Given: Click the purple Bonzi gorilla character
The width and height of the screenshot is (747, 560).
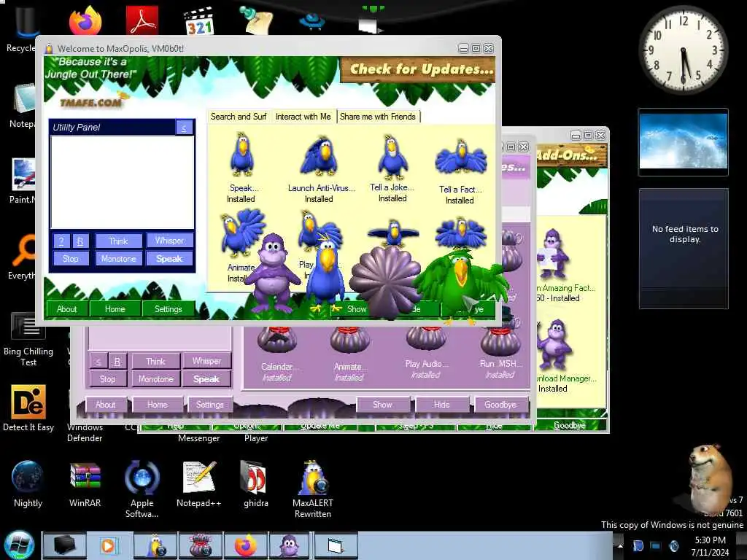Looking at the screenshot, I should pyautogui.click(x=273, y=271).
